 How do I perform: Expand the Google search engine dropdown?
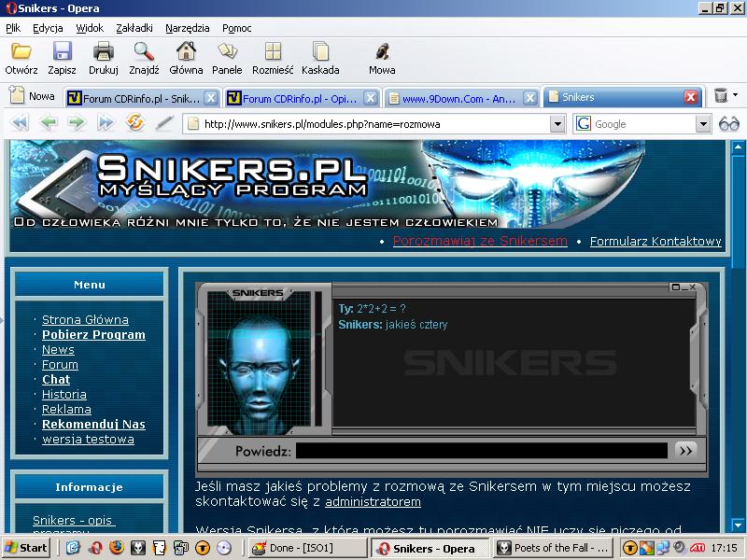coord(703,124)
